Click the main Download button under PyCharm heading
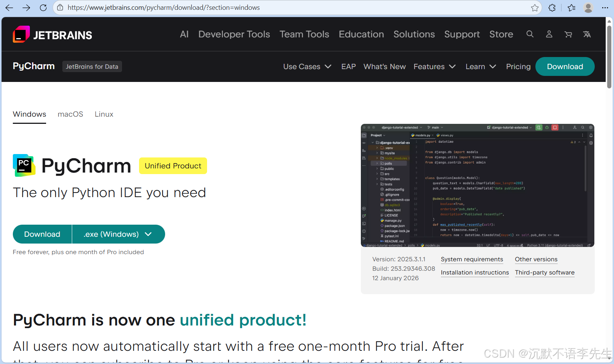 pyautogui.click(x=42, y=234)
